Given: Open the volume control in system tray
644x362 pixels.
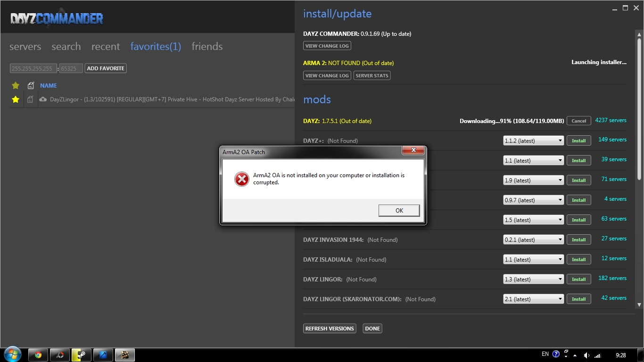Looking at the screenshot, I should [x=586, y=355].
